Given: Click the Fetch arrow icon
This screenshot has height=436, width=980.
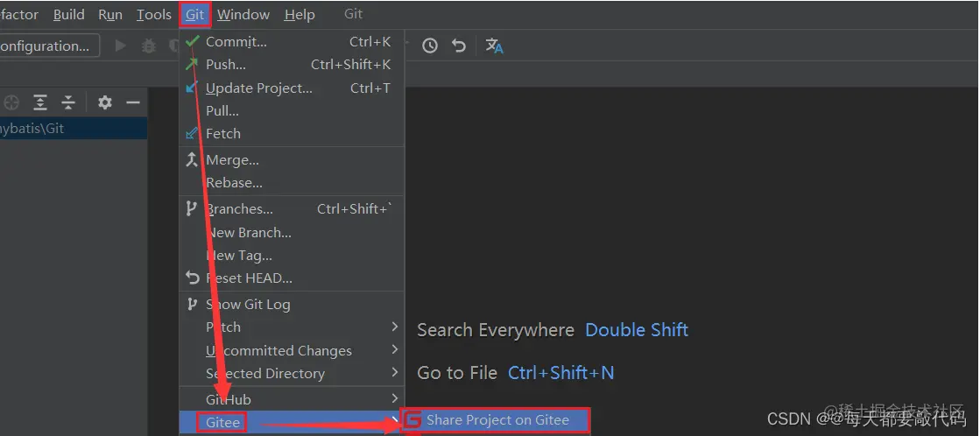Looking at the screenshot, I should [x=193, y=133].
